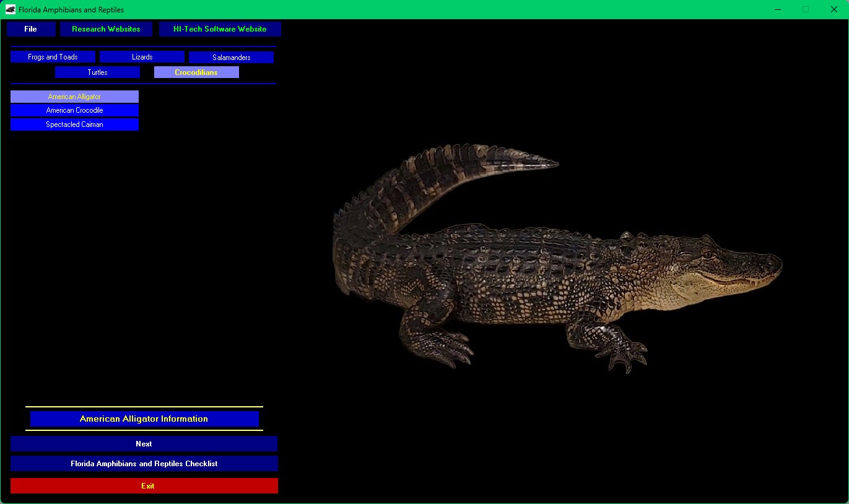
Task: Visit the HI-Tech Software Website
Action: coord(220,29)
